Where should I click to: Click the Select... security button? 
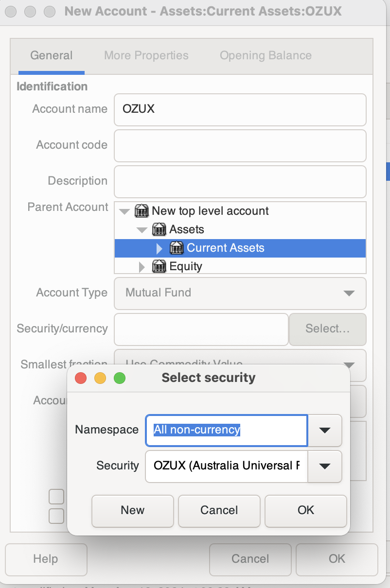tap(328, 329)
